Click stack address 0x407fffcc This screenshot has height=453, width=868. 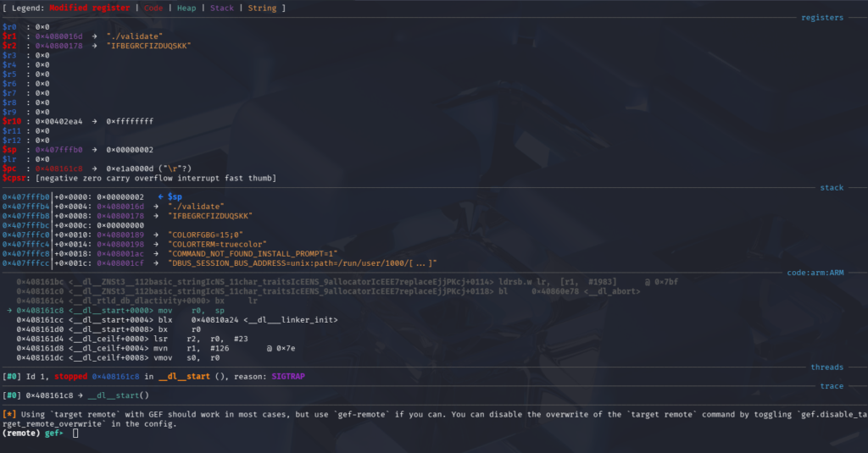tap(26, 263)
